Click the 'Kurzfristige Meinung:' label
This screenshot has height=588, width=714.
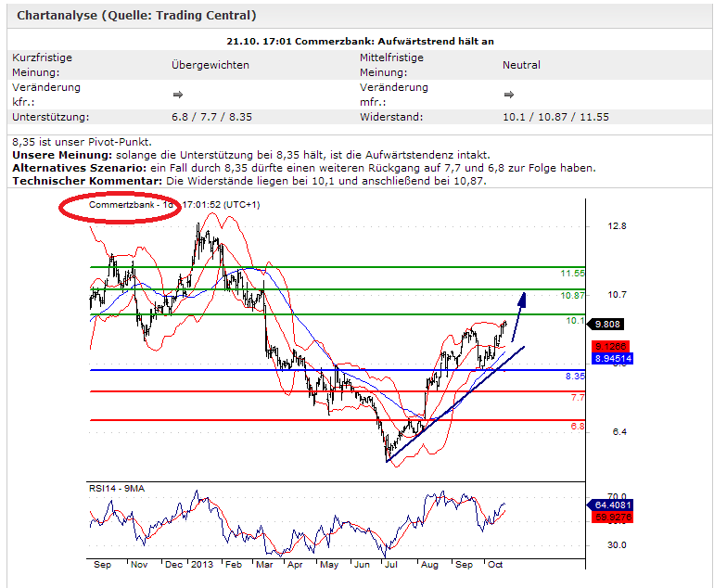pos(43,65)
